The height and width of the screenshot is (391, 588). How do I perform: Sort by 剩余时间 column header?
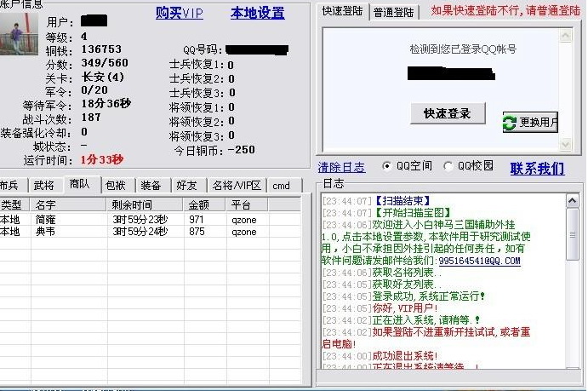click(x=146, y=205)
